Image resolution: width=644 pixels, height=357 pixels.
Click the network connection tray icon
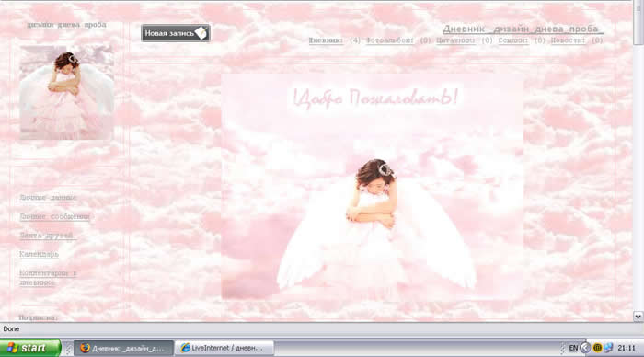[x=608, y=348]
